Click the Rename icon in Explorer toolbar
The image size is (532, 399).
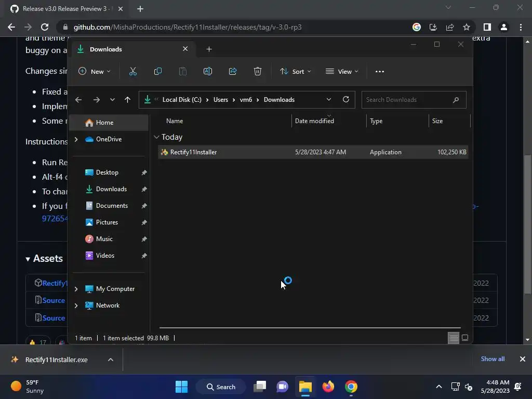point(208,71)
